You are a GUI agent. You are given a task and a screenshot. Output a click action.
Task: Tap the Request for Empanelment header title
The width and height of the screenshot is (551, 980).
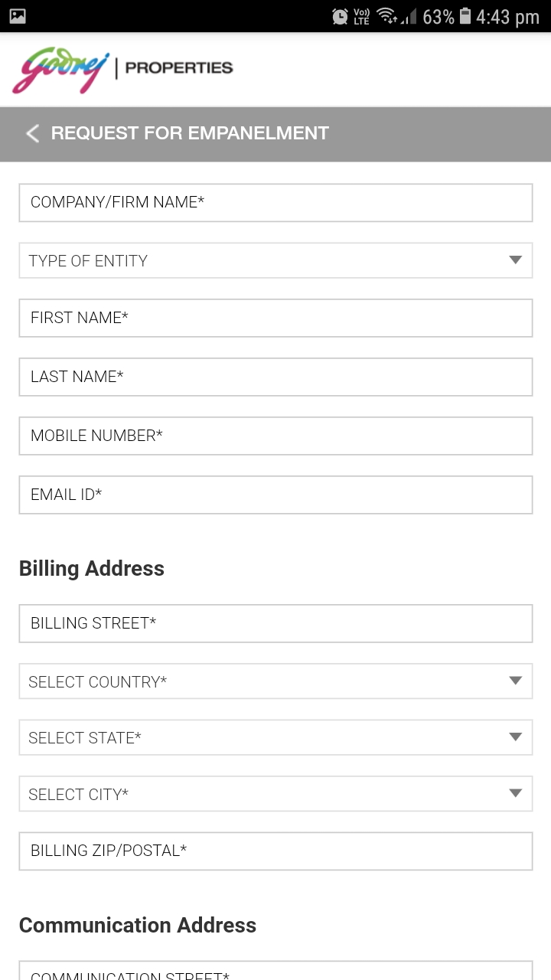tap(190, 133)
